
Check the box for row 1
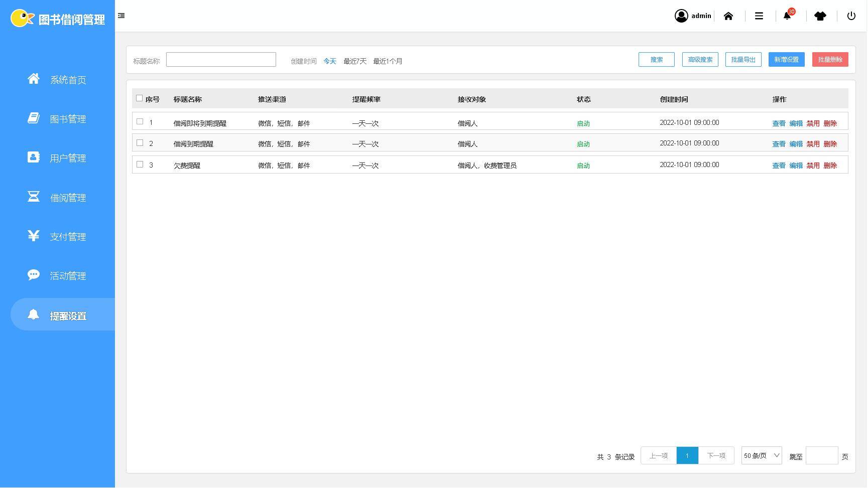coord(140,121)
